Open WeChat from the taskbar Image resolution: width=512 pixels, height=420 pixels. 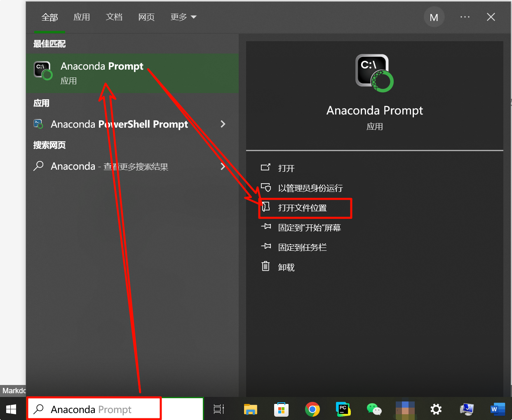click(x=374, y=409)
